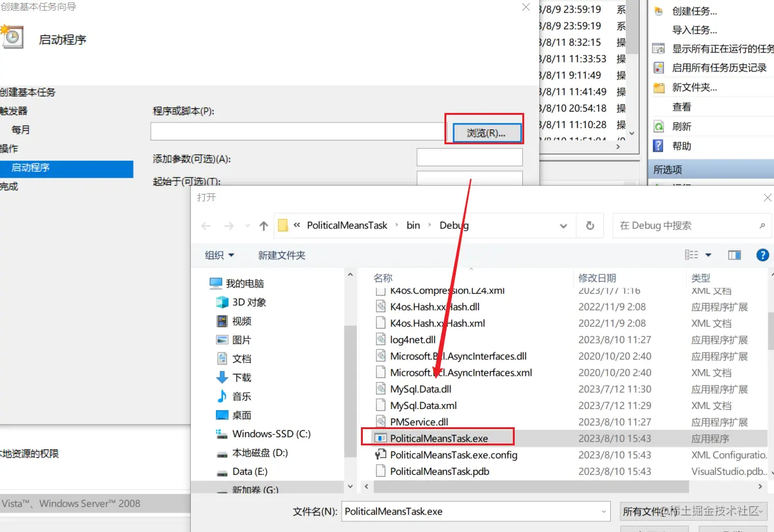This screenshot has height=532, width=774.
Task: Click address bar refresh button
Action: [590, 226]
